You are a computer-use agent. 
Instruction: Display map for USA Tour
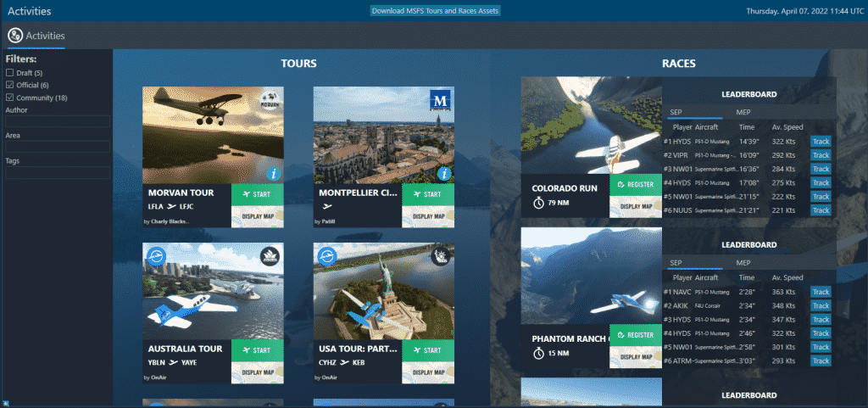point(428,372)
